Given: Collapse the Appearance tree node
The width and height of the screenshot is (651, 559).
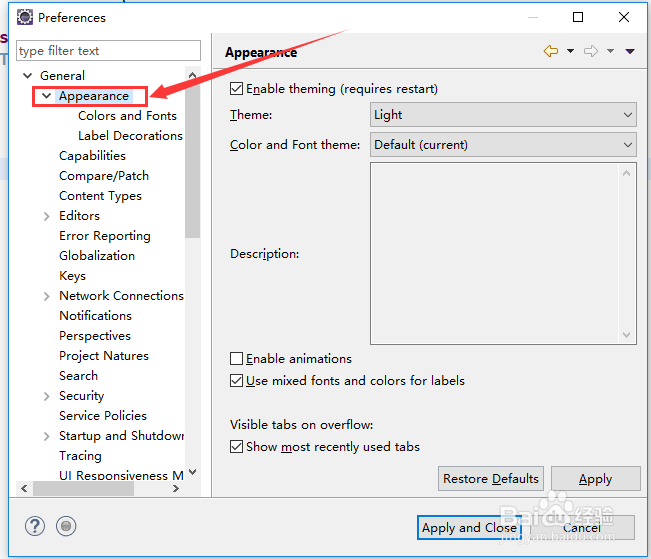Looking at the screenshot, I should (x=46, y=96).
